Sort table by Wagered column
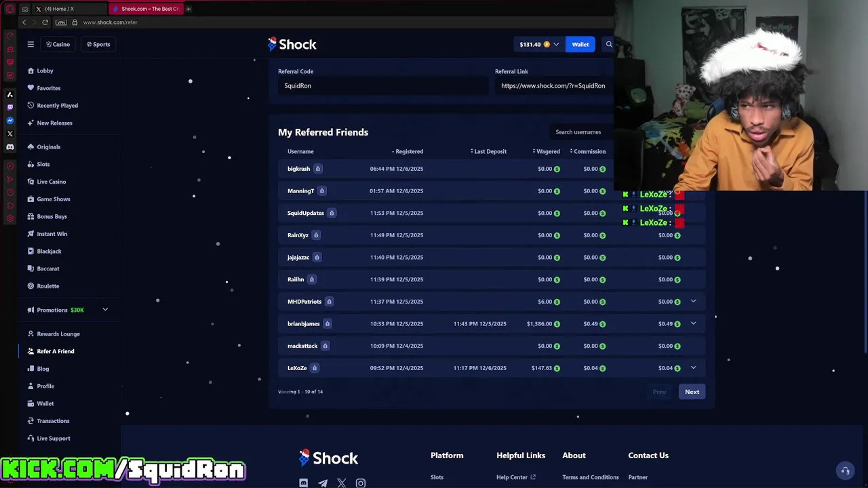This screenshot has height=488, width=868. click(x=546, y=151)
